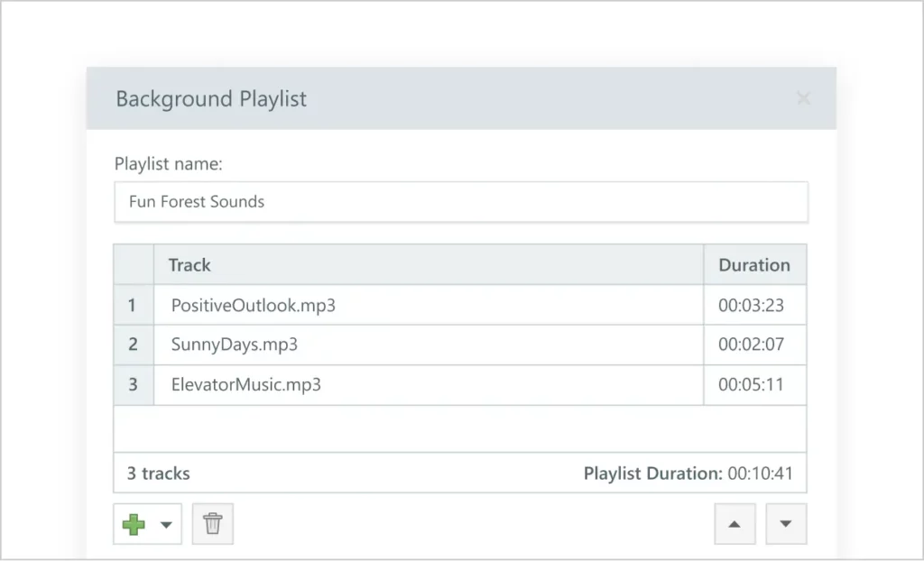Click the Playlist name input field
Viewport: 924px width, 561px height.
pyautogui.click(x=461, y=202)
